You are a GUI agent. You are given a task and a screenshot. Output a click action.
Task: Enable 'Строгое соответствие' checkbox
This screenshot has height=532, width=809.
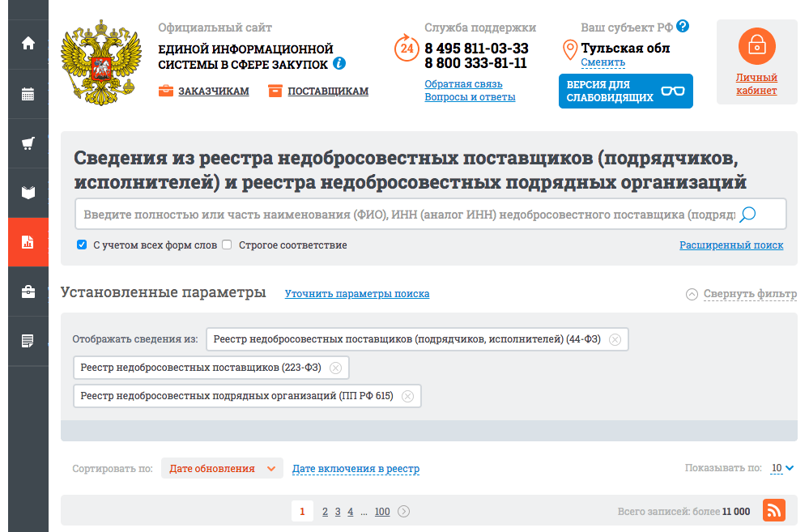click(227, 245)
